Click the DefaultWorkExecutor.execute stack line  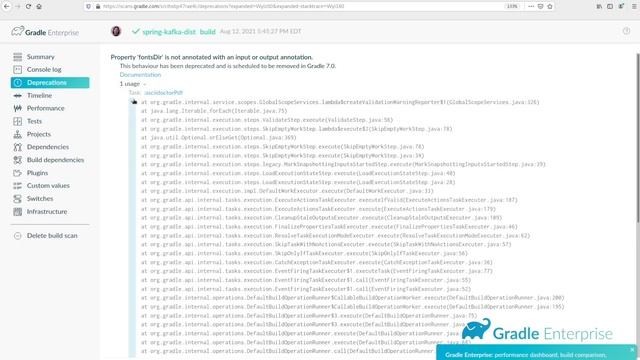tap(287, 191)
